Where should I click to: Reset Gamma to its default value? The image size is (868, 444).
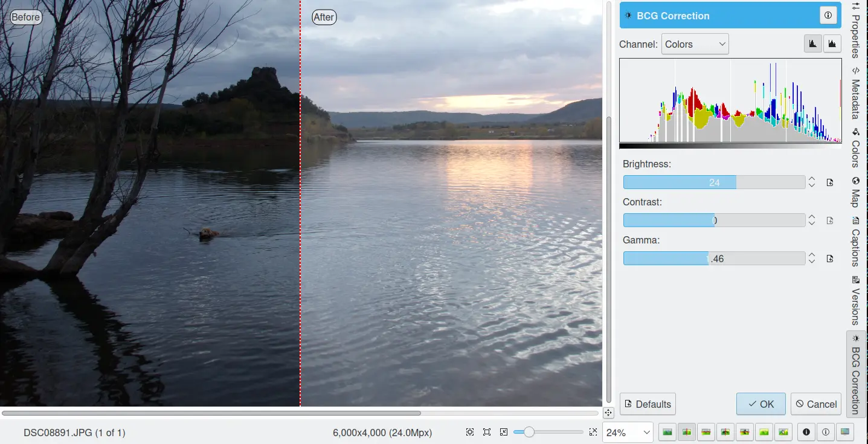(830, 259)
